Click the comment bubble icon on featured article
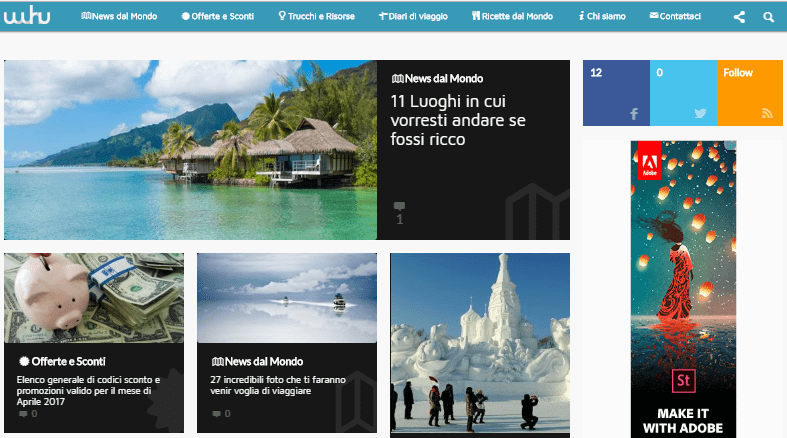 click(x=400, y=206)
